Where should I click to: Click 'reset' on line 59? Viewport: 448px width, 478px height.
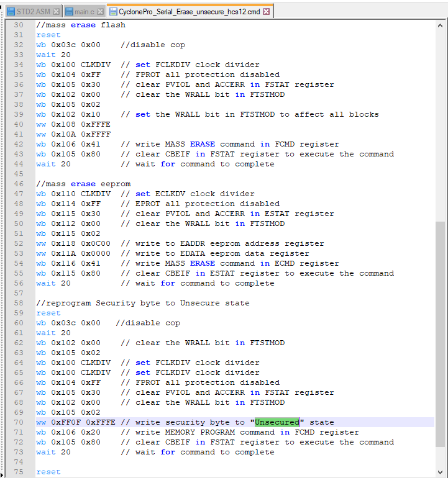coord(48,313)
